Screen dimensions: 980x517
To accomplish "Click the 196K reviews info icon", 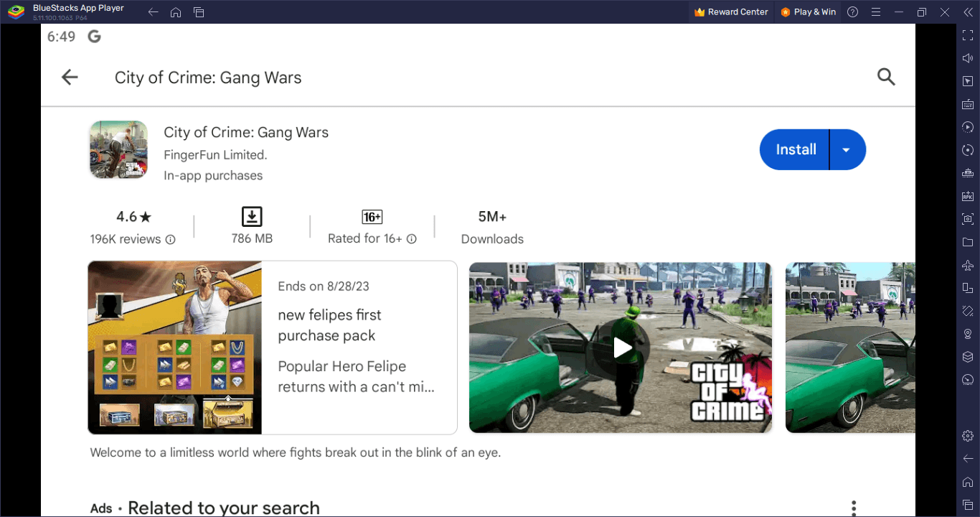I will point(171,240).
